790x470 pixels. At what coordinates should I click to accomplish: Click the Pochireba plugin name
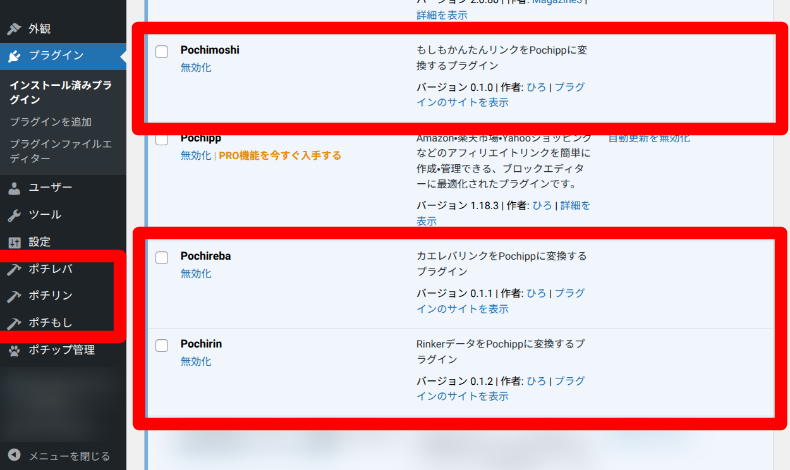pyautogui.click(x=206, y=256)
